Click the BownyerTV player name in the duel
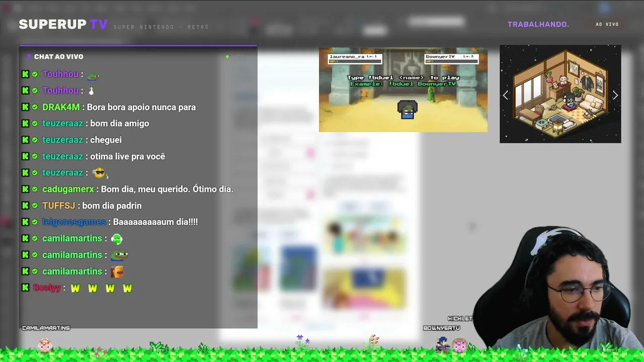The image size is (644, 362). pos(440,57)
